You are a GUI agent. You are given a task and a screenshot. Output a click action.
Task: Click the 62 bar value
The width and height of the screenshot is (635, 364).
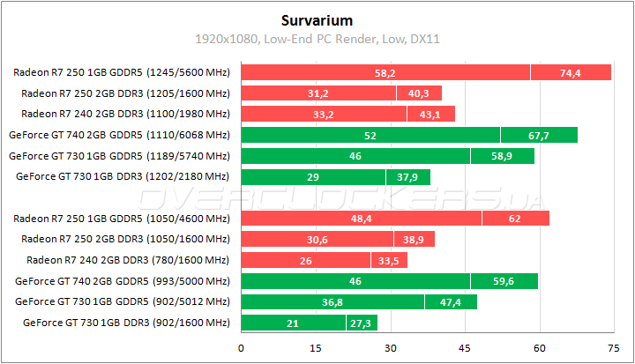[x=514, y=219]
